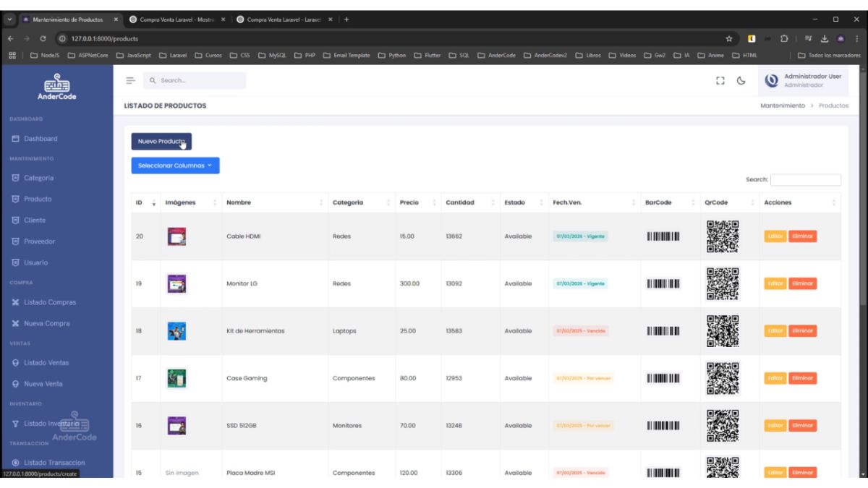The width and height of the screenshot is (868, 488).
Task: Bookmark this page with star icon
Action: [x=729, y=38]
